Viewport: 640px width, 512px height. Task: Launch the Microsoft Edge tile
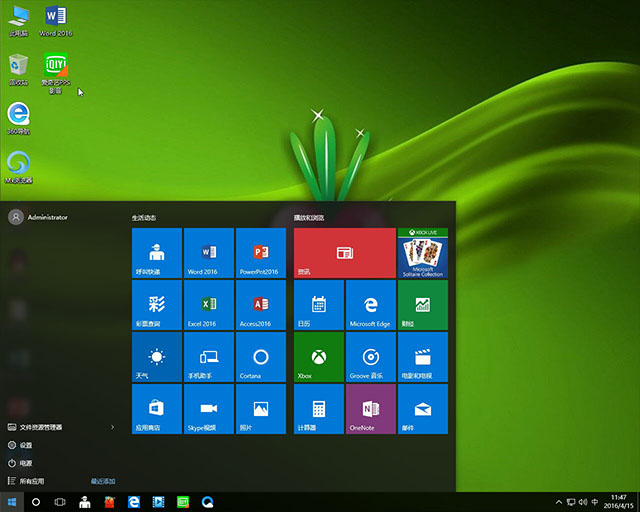[370, 305]
